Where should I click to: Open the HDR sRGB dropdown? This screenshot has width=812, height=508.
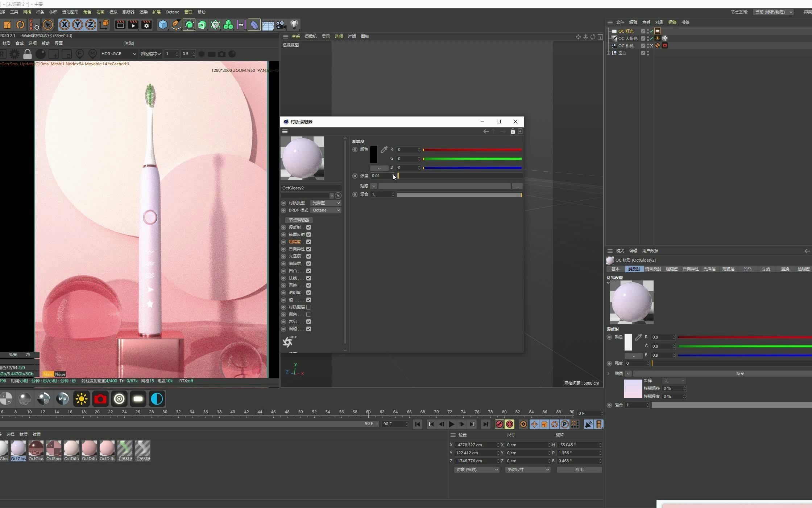click(x=119, y=54)
